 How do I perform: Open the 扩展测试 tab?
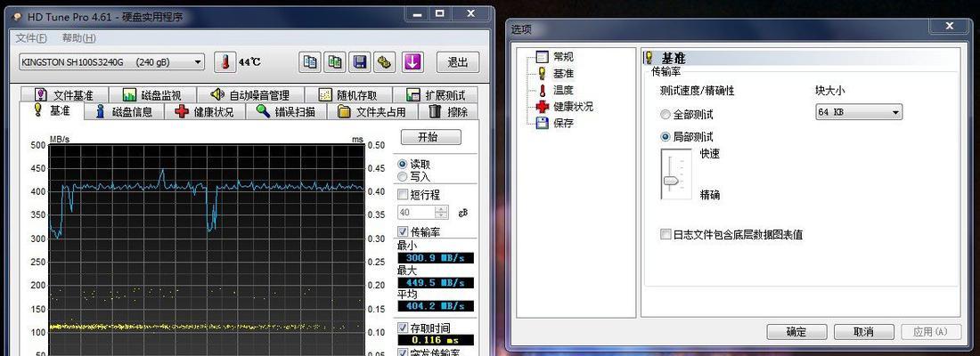(x=436, y=95)
